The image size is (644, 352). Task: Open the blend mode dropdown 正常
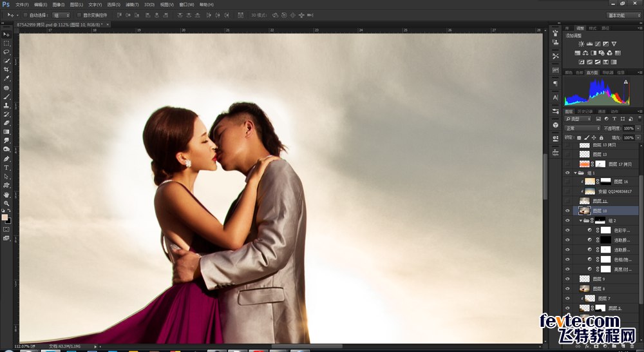pos(582,128)
